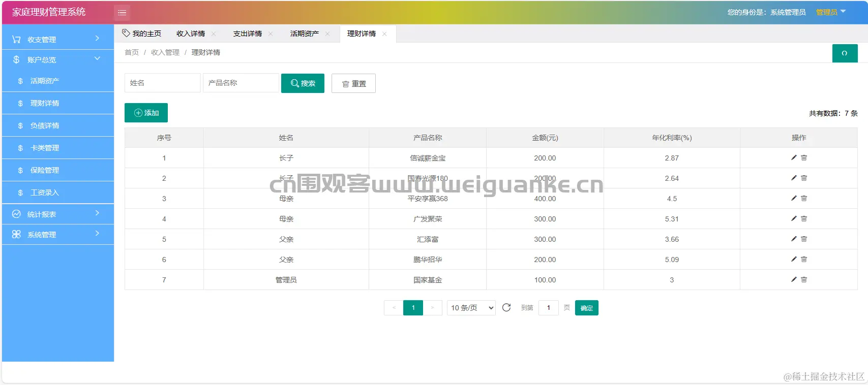
Task: Click the 400.00 amount cell
Action: coord(545,199)
